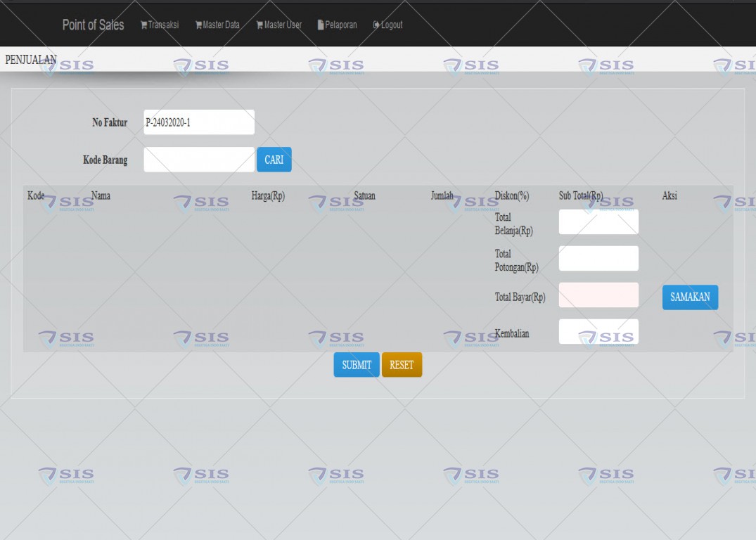The height and width of the screenshot is (540, 756).
Task: Click the Aksi column header
Action: pos(669,196)
